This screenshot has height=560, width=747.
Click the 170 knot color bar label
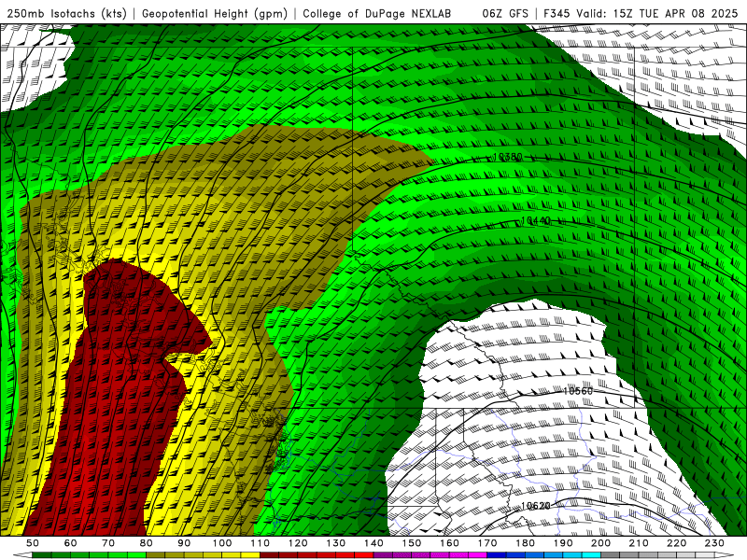(487, 543)
